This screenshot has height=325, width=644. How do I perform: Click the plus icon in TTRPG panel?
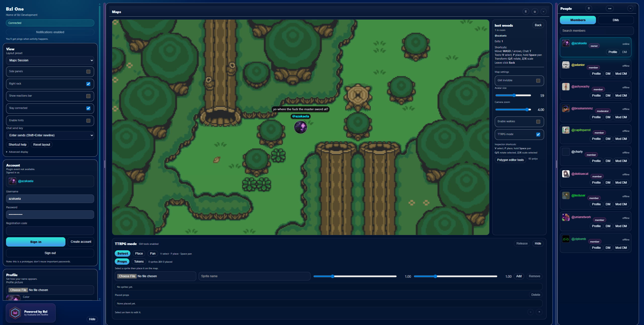tap(539, 312)
